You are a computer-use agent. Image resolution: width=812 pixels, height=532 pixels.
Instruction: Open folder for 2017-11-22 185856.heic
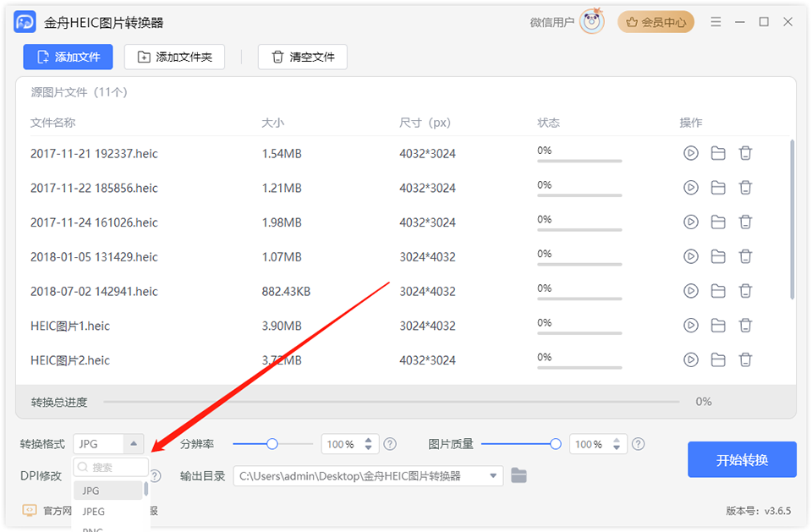(718, 188)
